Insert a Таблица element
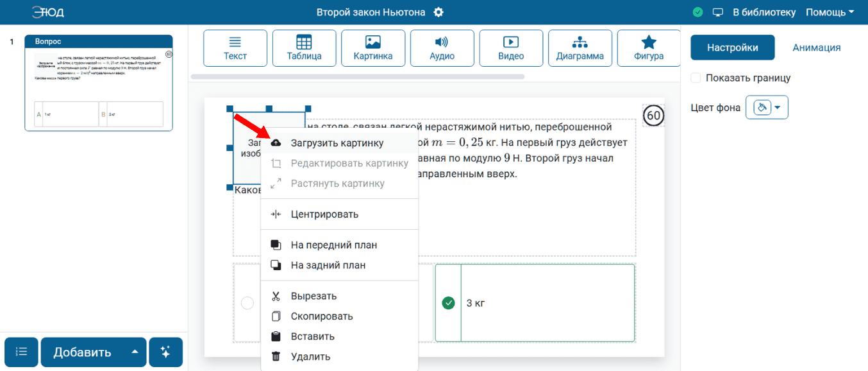Viewport: 868px width, 371px height. tap(304, 48)
